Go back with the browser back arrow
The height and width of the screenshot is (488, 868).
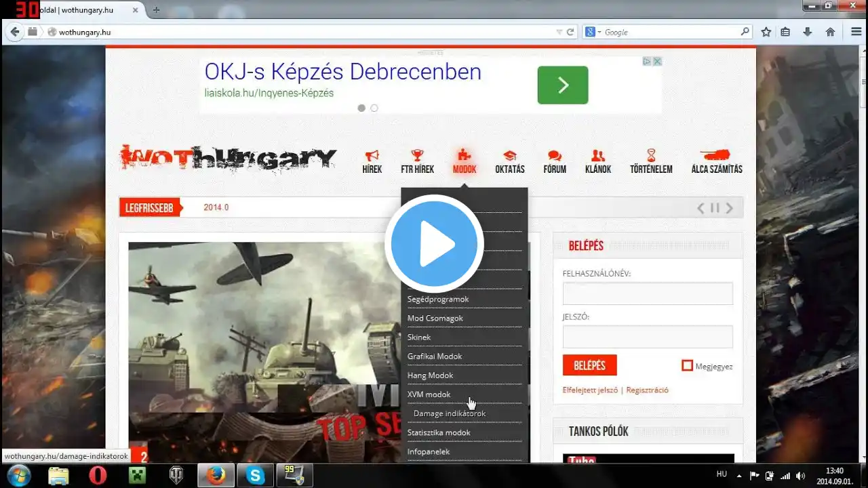tap(15, 32)
